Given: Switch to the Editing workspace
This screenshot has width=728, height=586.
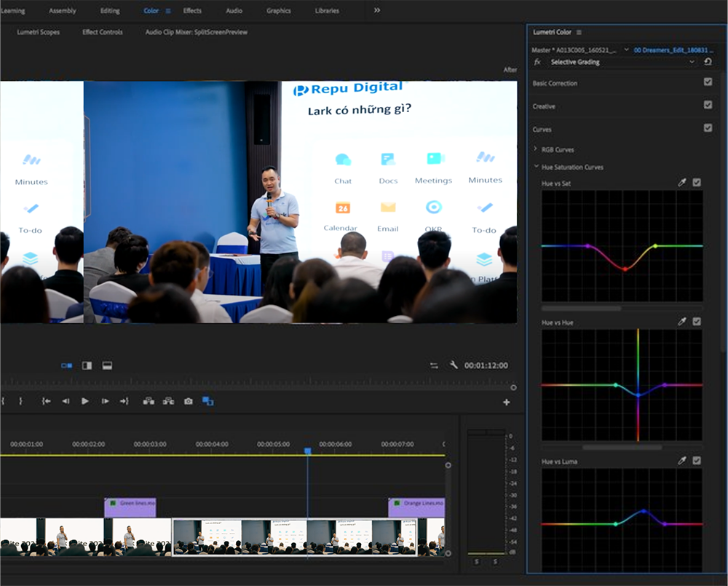Looking at the screenshot, I should coord(110,11).
